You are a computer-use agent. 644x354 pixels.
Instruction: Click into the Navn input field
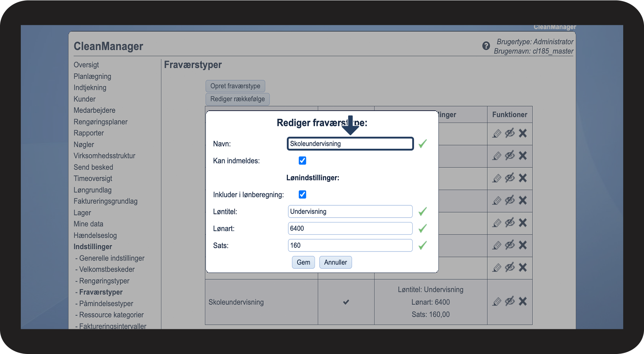350,144
